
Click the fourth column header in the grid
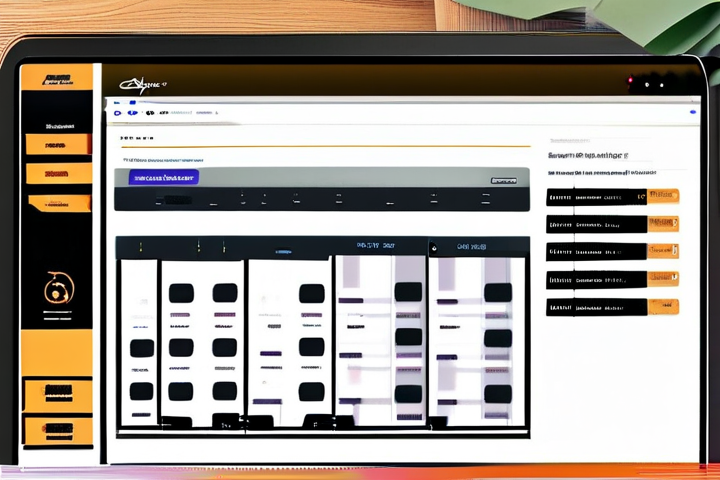[378, 245]
